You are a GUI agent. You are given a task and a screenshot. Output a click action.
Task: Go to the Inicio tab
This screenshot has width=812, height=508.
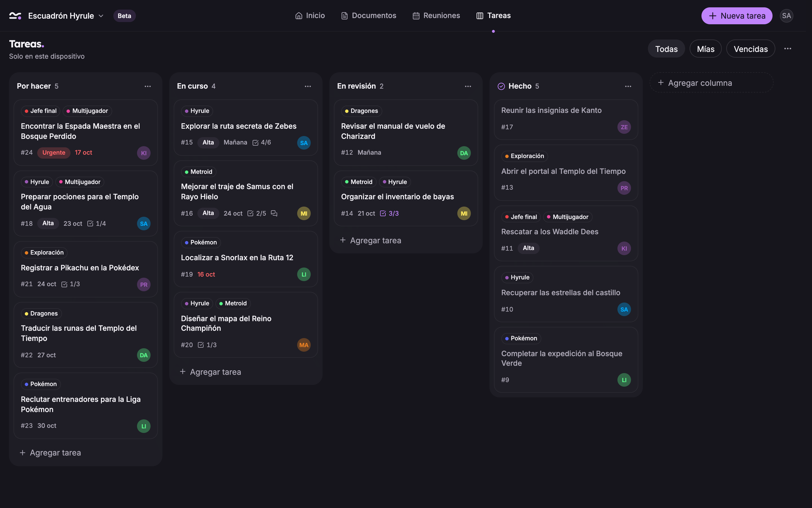(310, 16)
